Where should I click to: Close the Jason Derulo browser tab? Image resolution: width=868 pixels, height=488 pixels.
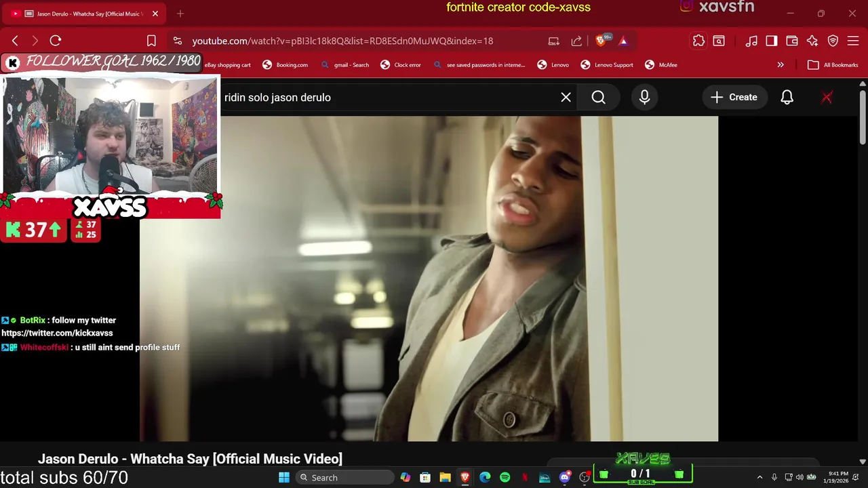(155, 14)
